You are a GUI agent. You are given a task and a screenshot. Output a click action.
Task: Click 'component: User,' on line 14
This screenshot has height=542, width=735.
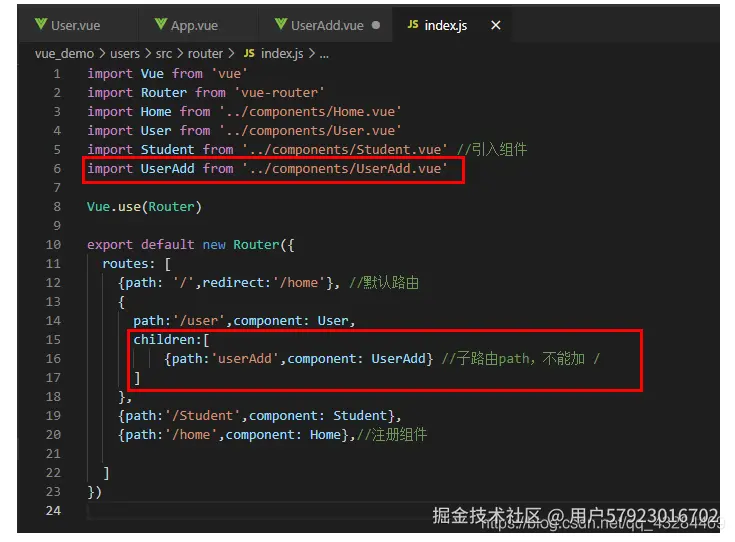(x=294, y=321)
